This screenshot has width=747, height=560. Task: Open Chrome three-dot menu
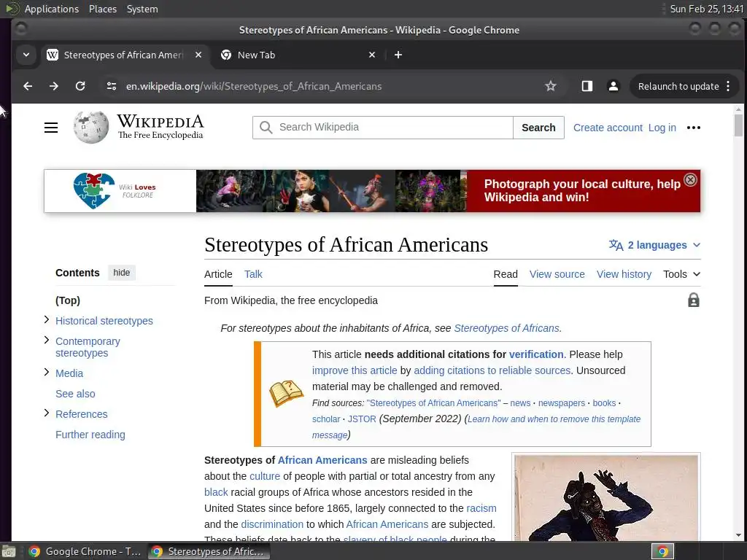coord(728,86)
